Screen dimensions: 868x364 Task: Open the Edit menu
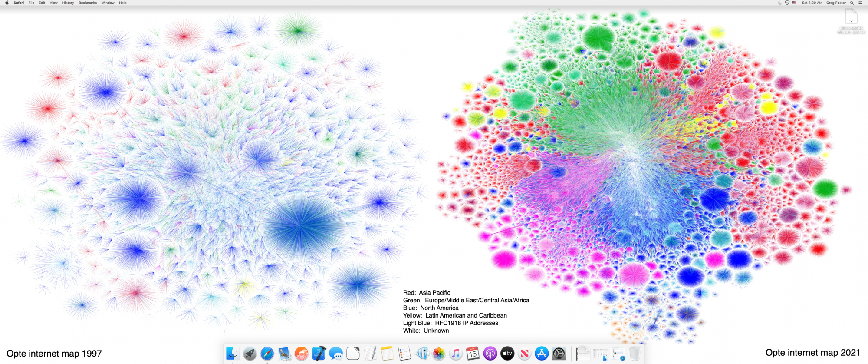(x=42, y=3)
